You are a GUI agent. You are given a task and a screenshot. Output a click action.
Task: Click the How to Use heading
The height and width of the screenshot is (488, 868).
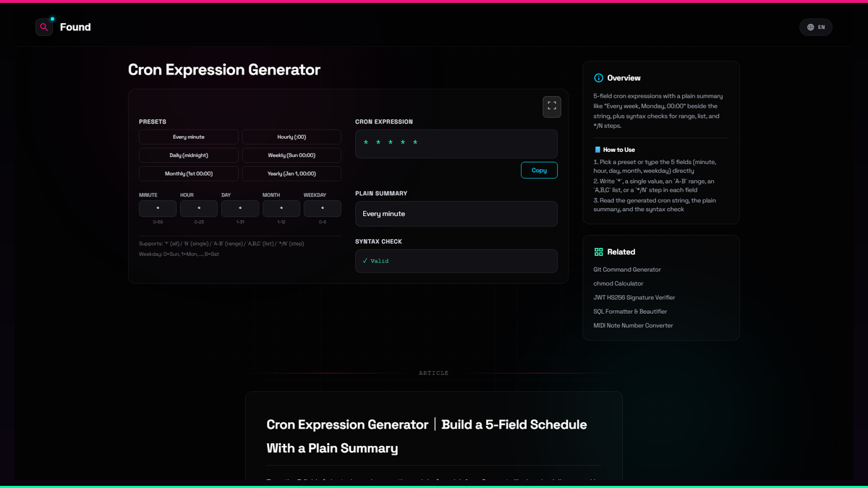pyautogui.click(x=619, y=150)
